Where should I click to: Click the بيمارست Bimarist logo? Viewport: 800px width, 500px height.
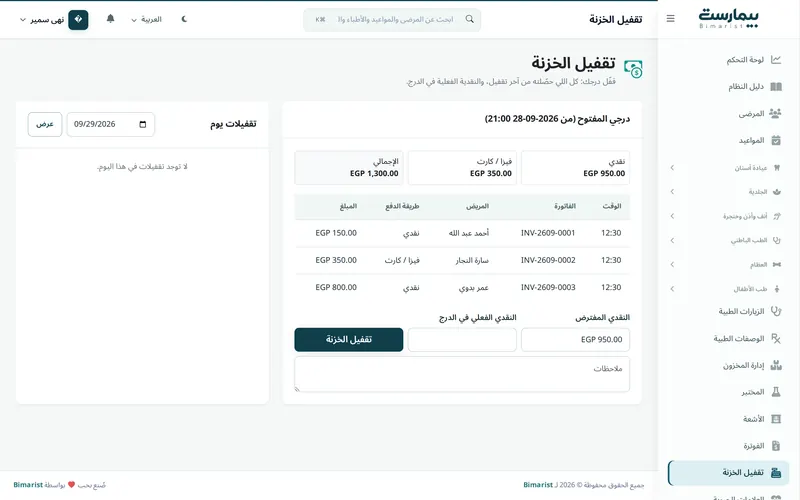pos(729,18)
